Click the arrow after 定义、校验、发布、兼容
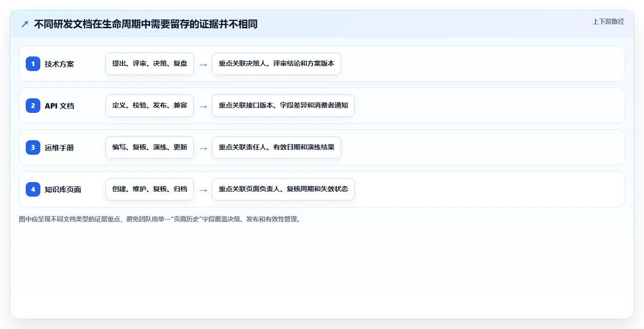The height and width of the screenshot is (329, 644). pyautogui.click(x=203, y=106)
